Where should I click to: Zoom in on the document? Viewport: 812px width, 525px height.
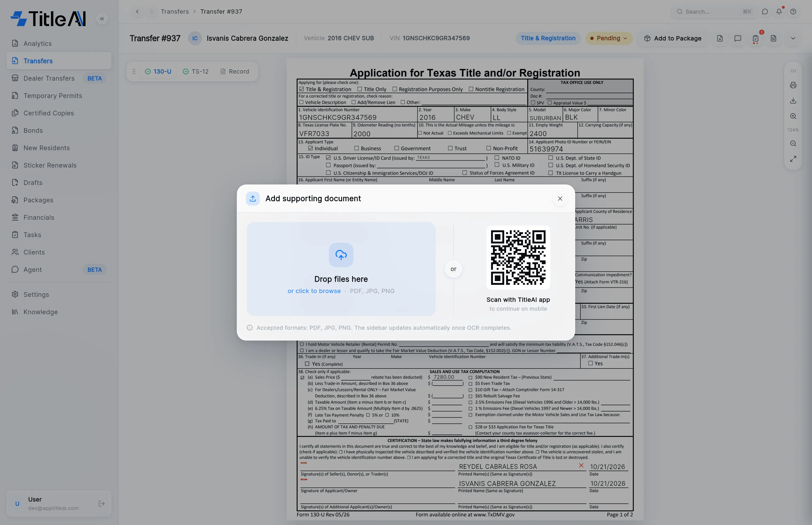pos(793,116)
